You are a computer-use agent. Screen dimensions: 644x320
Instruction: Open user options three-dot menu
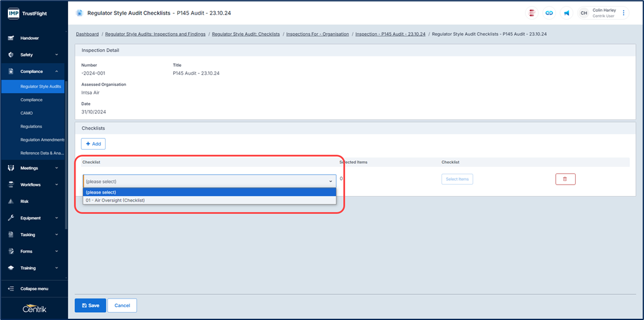pos(624,13)
